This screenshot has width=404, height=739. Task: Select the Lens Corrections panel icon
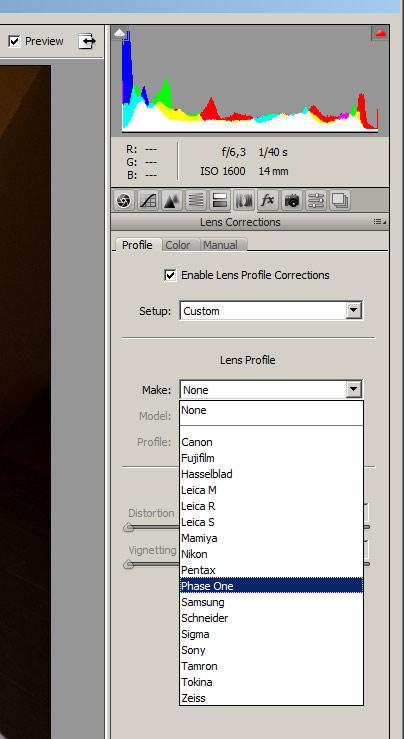(x=244, y=201)
